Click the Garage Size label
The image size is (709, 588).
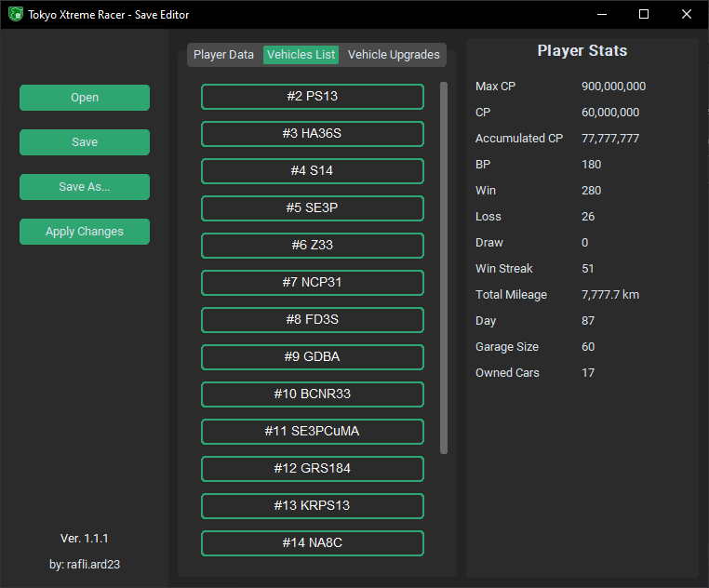[507, 347]
